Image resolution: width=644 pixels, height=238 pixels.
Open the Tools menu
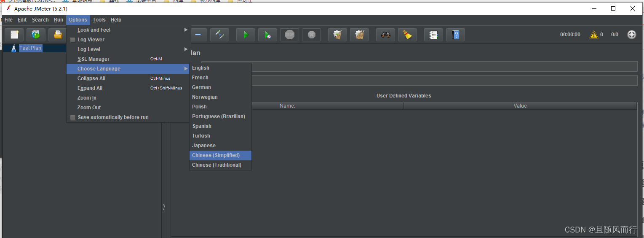pyautogui.click(x=99, y=20)
